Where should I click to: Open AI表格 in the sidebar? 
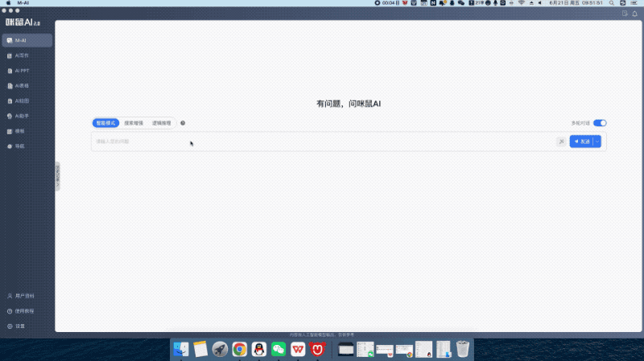click(22, 85)
